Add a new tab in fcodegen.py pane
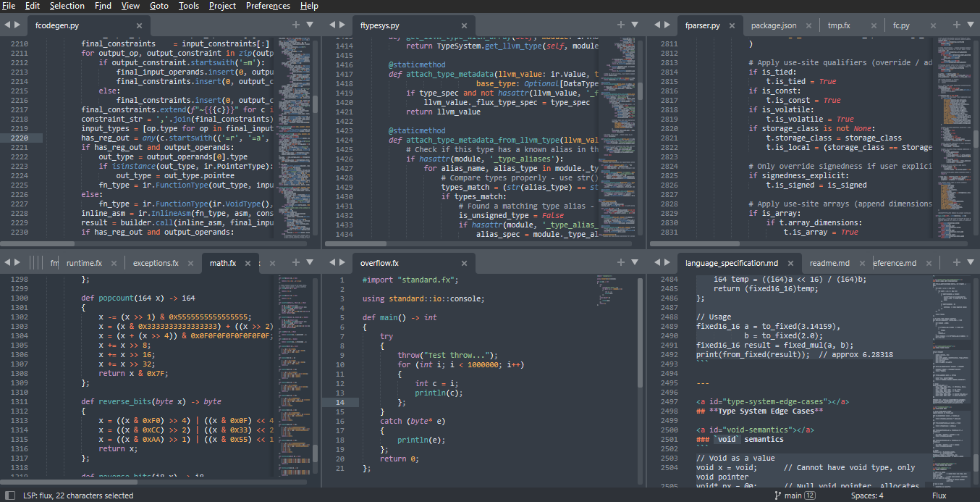980x502 pixels. click(x=295, y=25)
